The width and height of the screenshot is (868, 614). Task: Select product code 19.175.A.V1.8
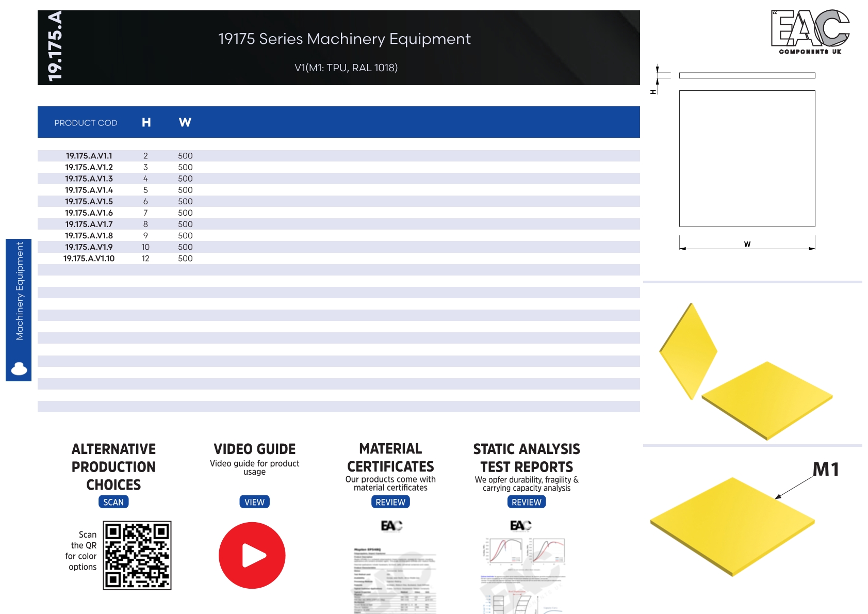click(x=89, y=235)
